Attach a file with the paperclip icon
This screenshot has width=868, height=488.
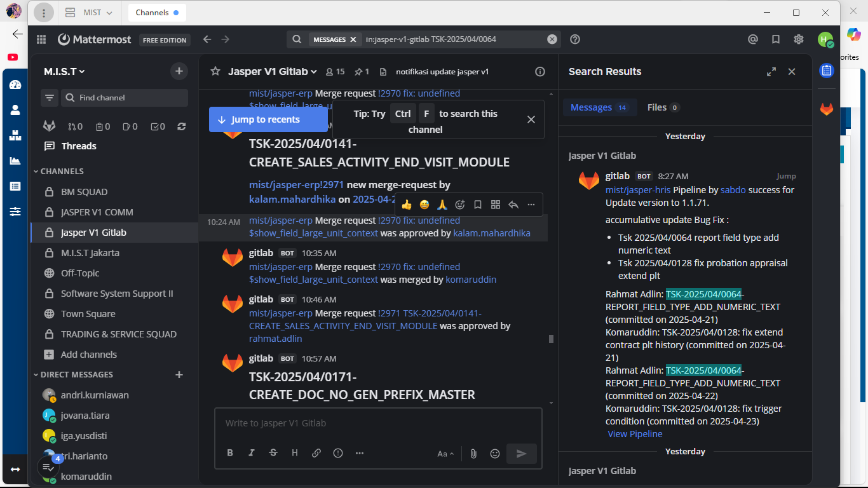tap(473, 454)
